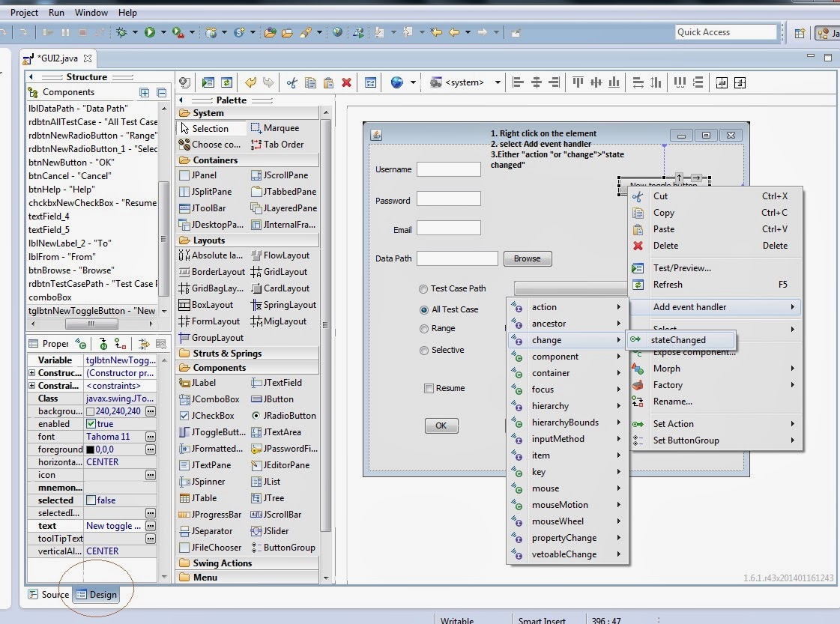Select the JToggleButton component in the Palette
Viewport: 840px width, 624px height.
(x=211, y=431)
